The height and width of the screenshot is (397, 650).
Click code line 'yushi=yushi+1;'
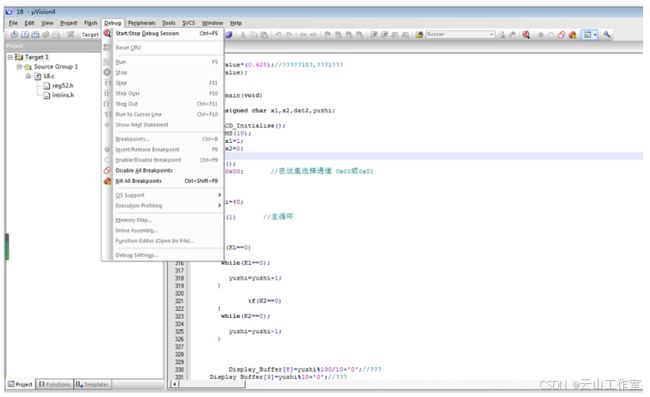pos(255,278)
